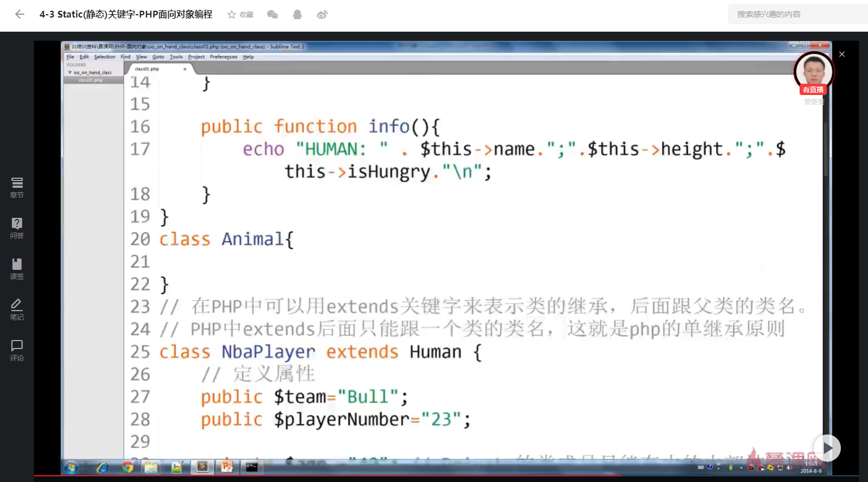Click the back arrow to leave the course
The image size is (868, 482).
click(20, 14)
